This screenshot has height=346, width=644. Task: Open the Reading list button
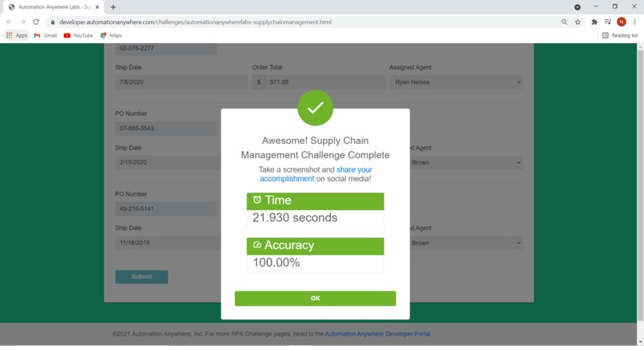tap(620, 35)
